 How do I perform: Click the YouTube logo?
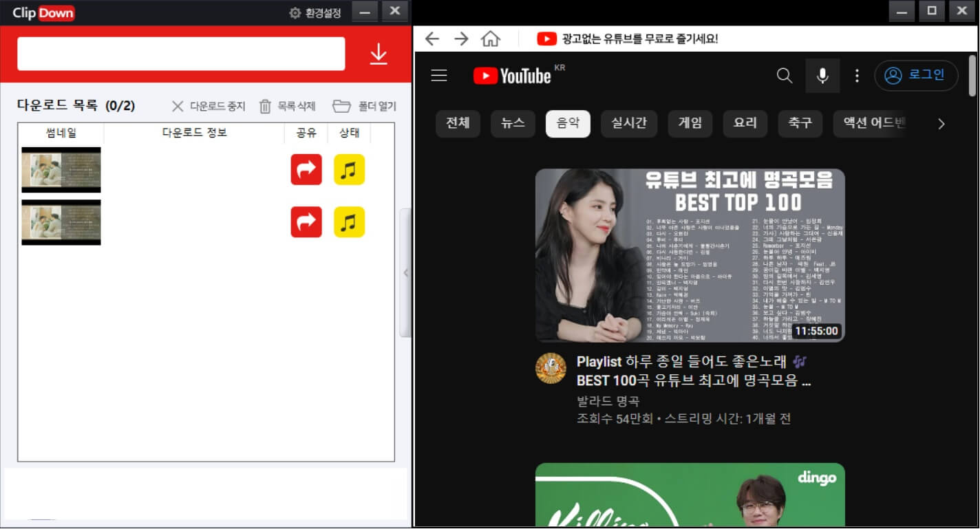tap(513, 76)
